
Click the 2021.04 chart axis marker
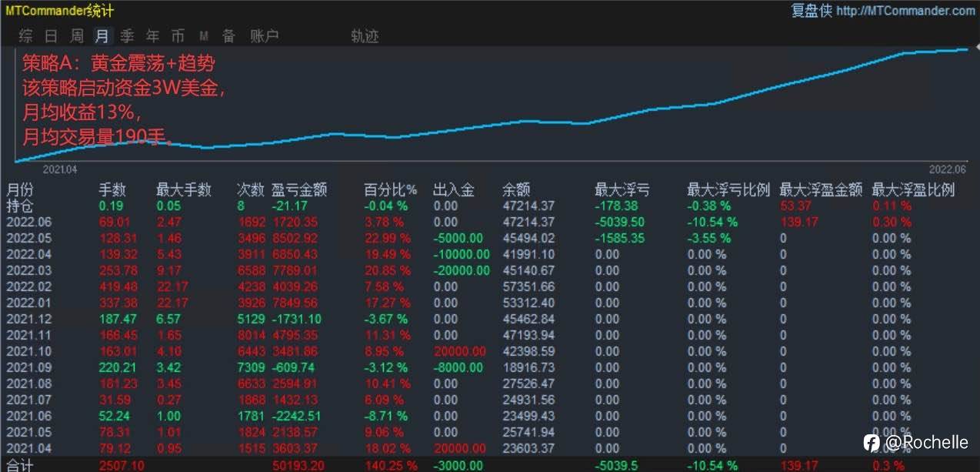[x=60, y=169]
